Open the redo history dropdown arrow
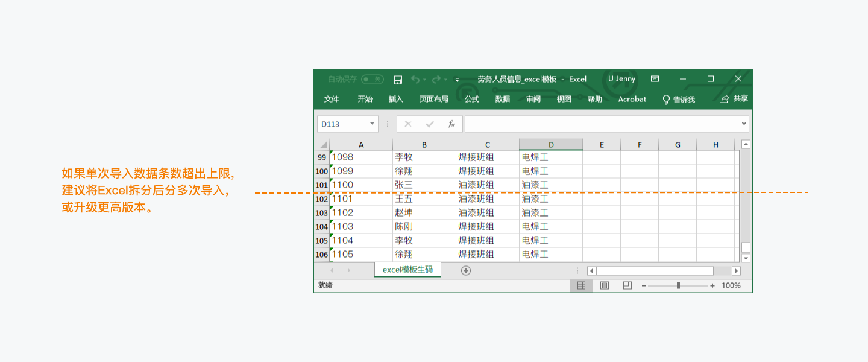Screen dimensions: 868x362 445,80
